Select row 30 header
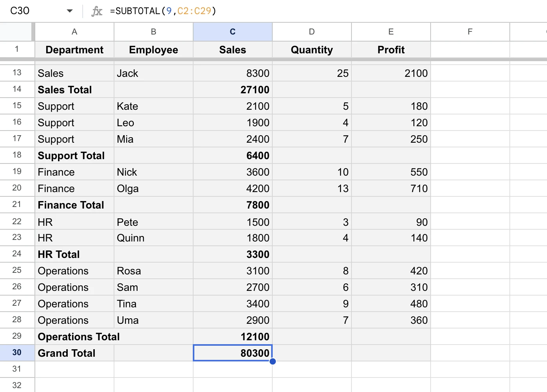 click(17, 353)
